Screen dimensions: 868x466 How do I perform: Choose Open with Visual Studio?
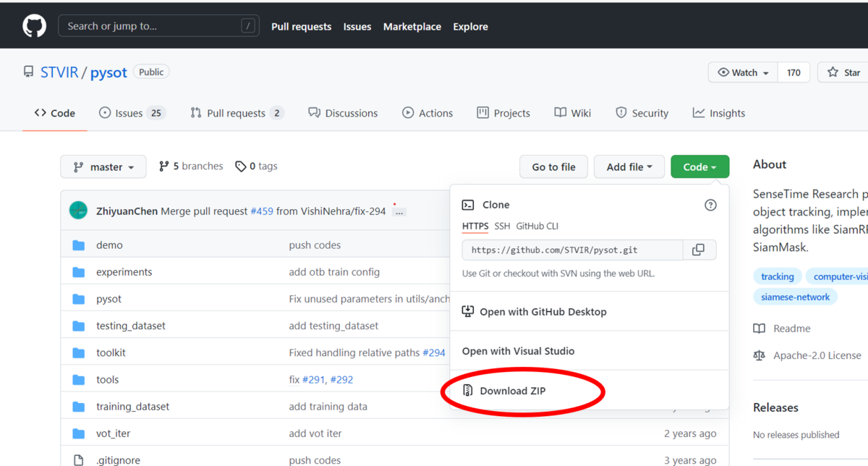coord(518,351)
